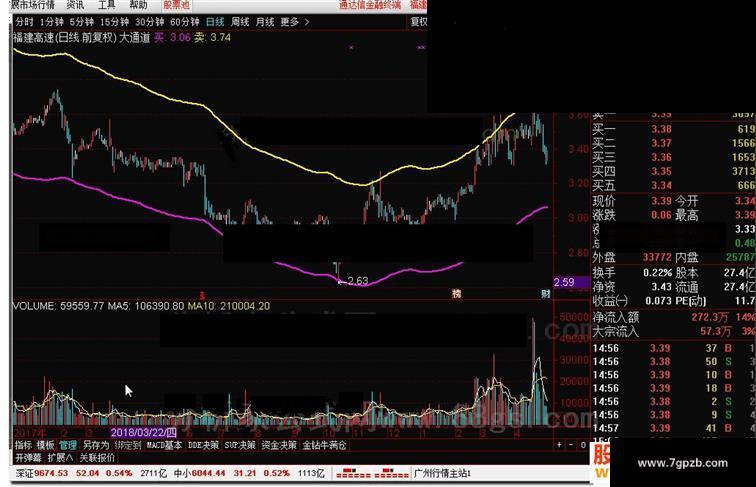Click the plus zoom-in button below chart
Screen dimensions: 756x487
coord(559,445)
